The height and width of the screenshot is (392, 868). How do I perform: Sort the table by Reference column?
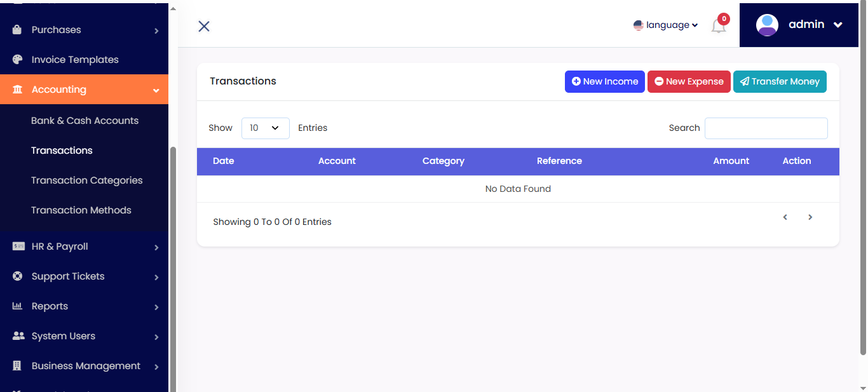pyautogui.click(x=559, y=161)
